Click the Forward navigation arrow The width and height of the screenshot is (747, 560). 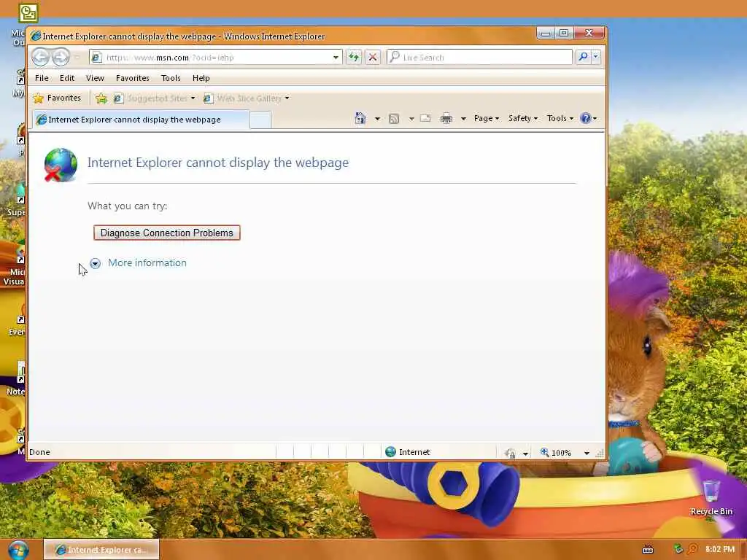pyautogui.click(x=61, y=57)
